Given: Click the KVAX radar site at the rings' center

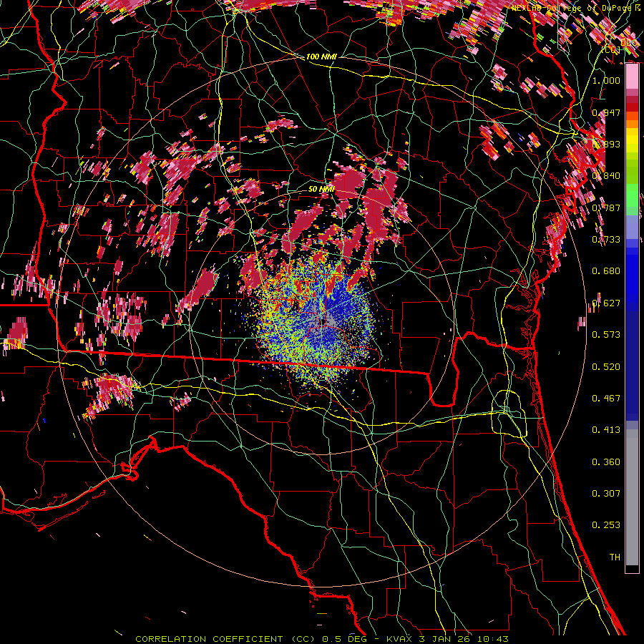Looking at the screenshot, I should tap(323, 321).
